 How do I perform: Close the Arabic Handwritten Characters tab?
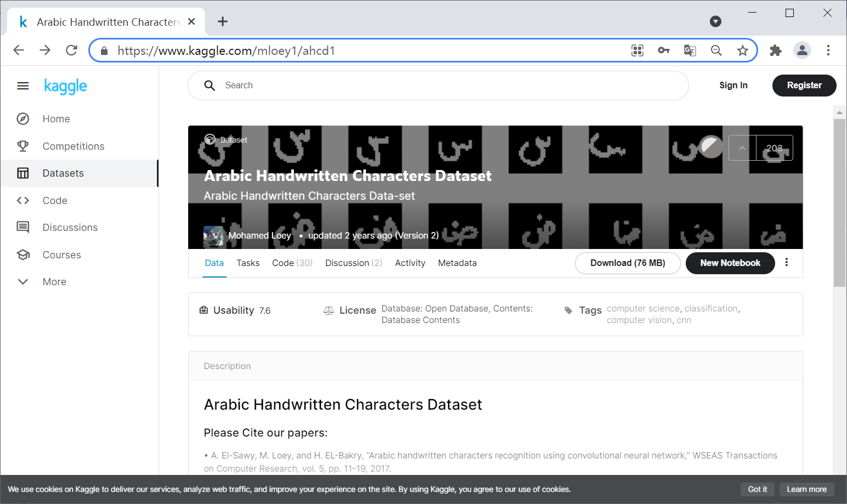pyautogui.click(x=191, y=21)
